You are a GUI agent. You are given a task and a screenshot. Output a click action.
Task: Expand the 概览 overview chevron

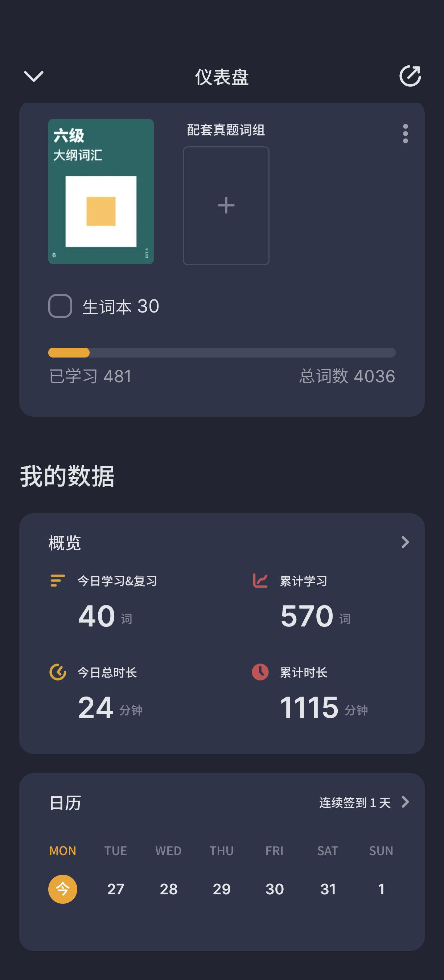click(405, 542)
